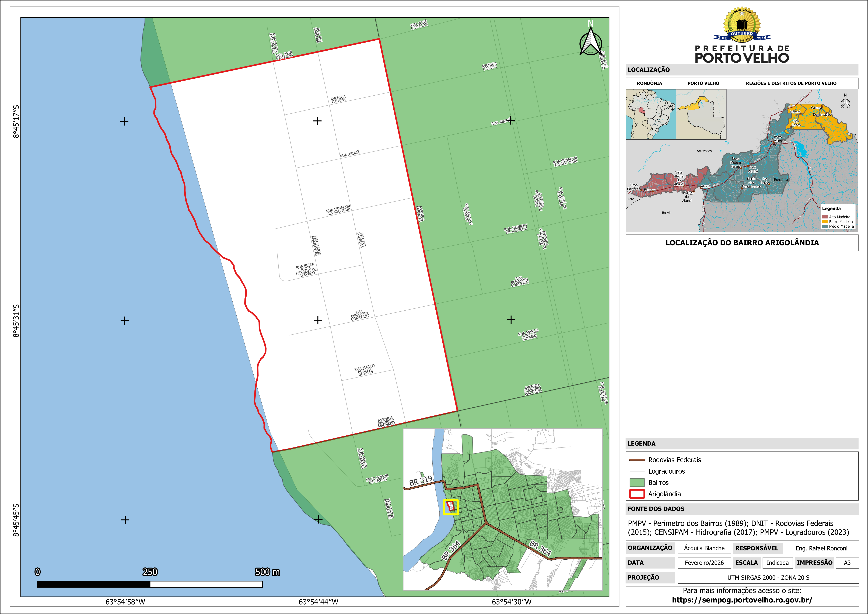This screenshot has width=868, height=614.
Task: Click the green Bairros legend color swatch
Action: (x=637, y=483)
